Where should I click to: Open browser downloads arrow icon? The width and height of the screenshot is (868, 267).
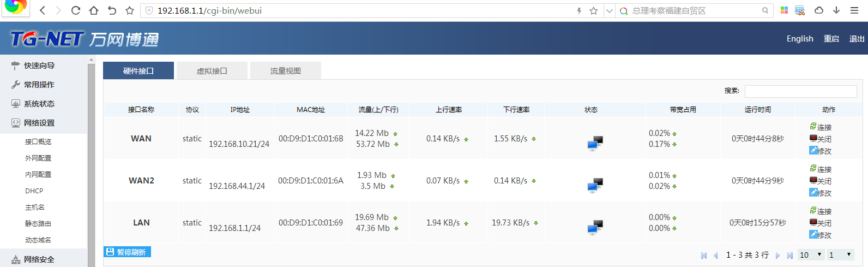(836, 10)
